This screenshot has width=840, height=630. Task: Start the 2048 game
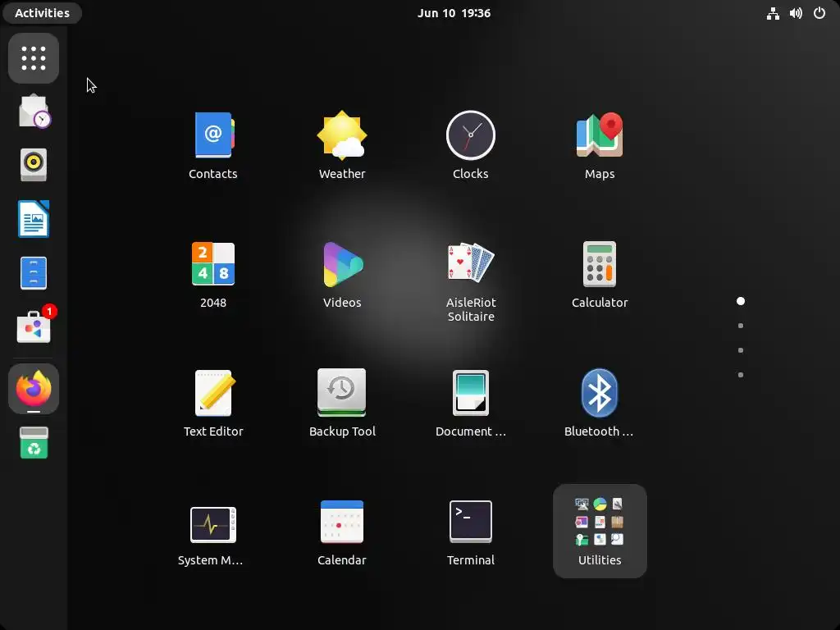click(x=213, y=274)
